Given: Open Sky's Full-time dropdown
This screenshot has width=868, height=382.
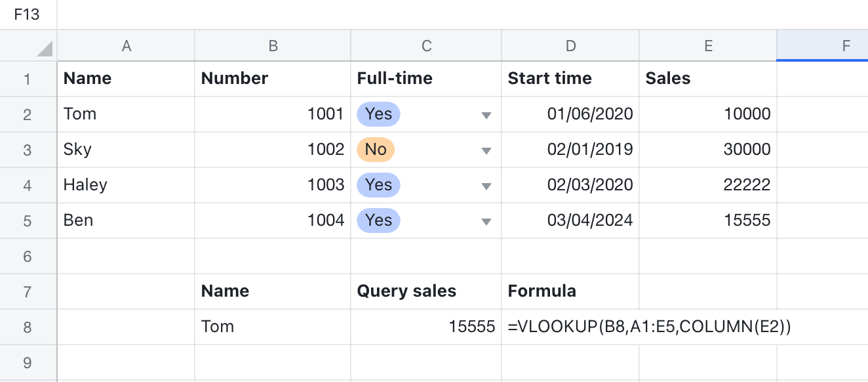Looking at the screenshot, I should (x=485, y=149).
